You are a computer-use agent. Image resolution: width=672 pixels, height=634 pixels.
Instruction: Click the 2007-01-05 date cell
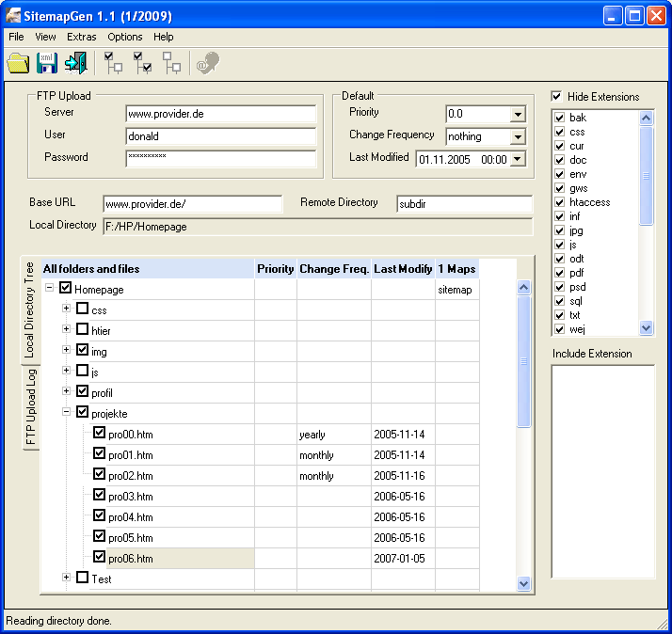(403, 558)
